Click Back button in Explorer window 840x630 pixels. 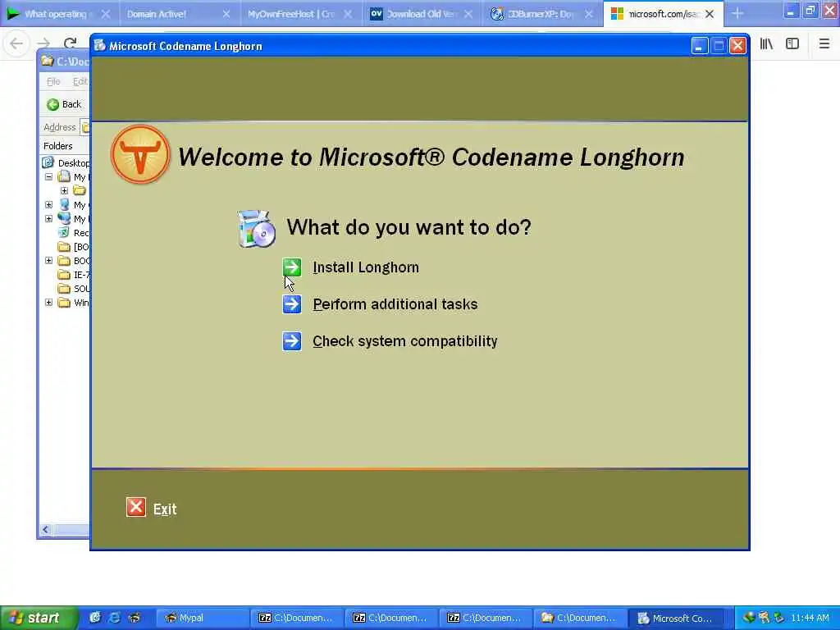64,104
